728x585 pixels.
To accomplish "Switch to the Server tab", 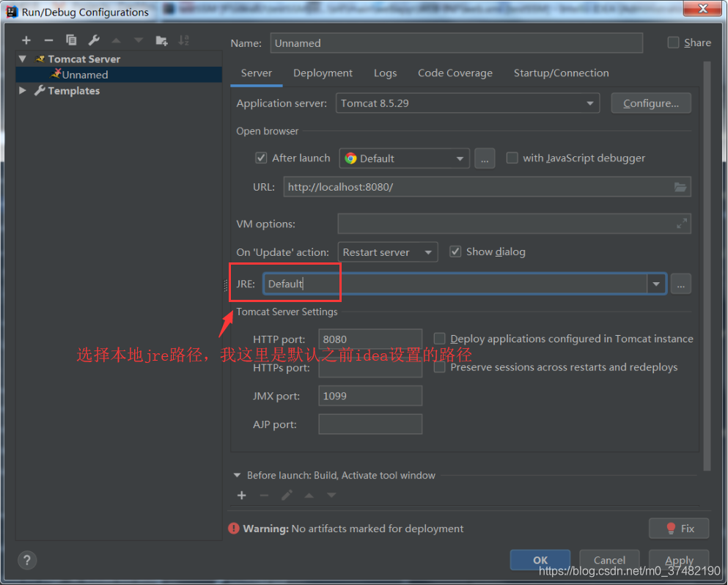I will (257, 73).
